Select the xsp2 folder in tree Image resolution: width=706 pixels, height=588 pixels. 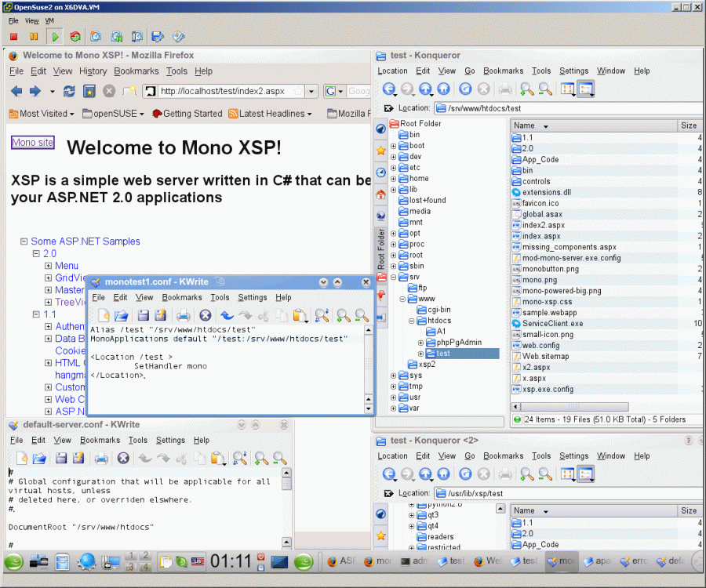tap(427, 365)
